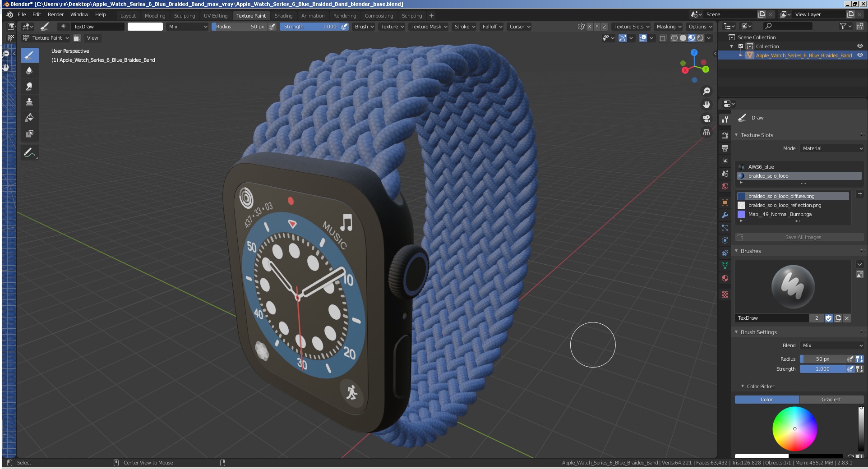Open the Object properties tab
Screen dimensions: 868x469
point(725,202)
